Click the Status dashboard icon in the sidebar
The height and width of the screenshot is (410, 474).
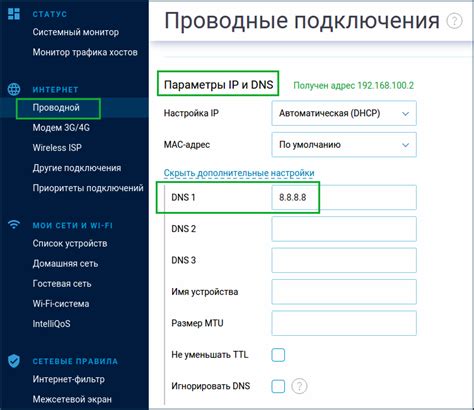14,14
